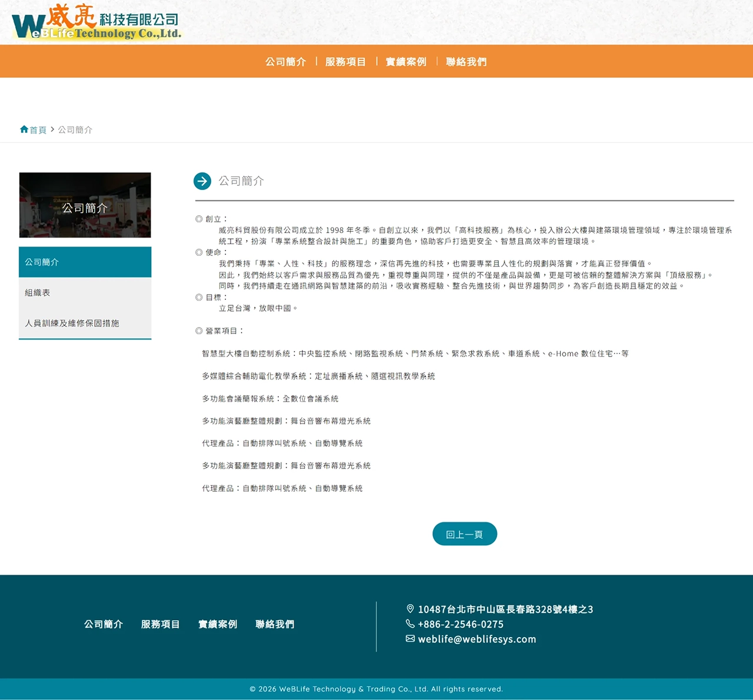Click the home icon in breadcrumb
753x700 pixels.
click(24, 129)
